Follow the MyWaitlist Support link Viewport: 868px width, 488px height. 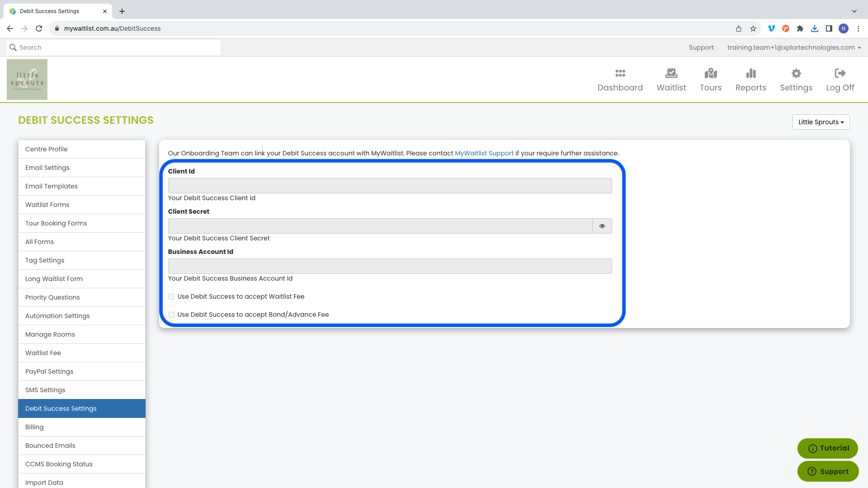click(x=484, y=153)
